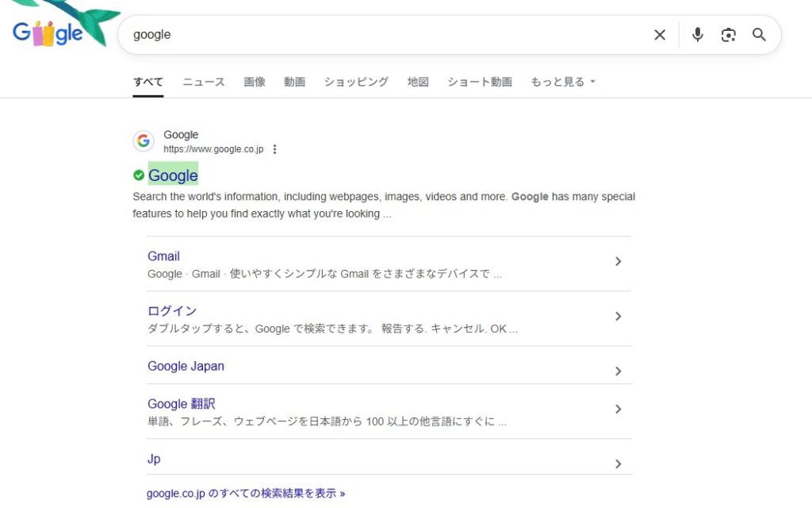Click the ログイン description 'ダブルタップすると'

pyautogui.click(x=195, y=329)
